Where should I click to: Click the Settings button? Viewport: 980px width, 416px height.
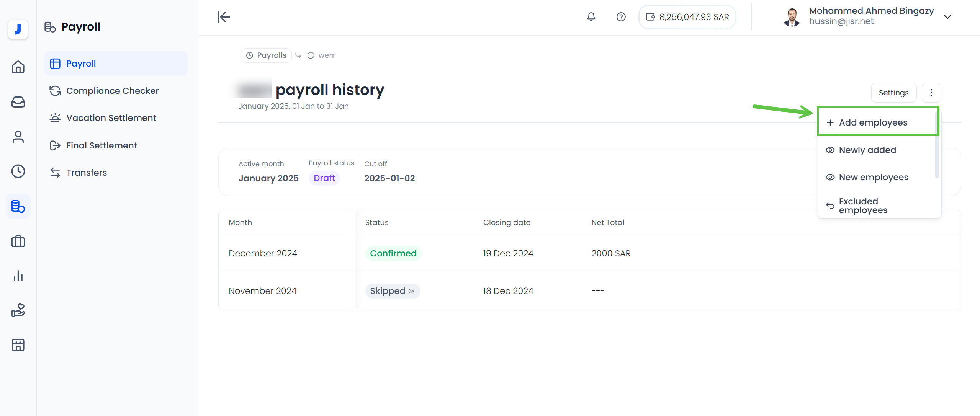(893, 93)
